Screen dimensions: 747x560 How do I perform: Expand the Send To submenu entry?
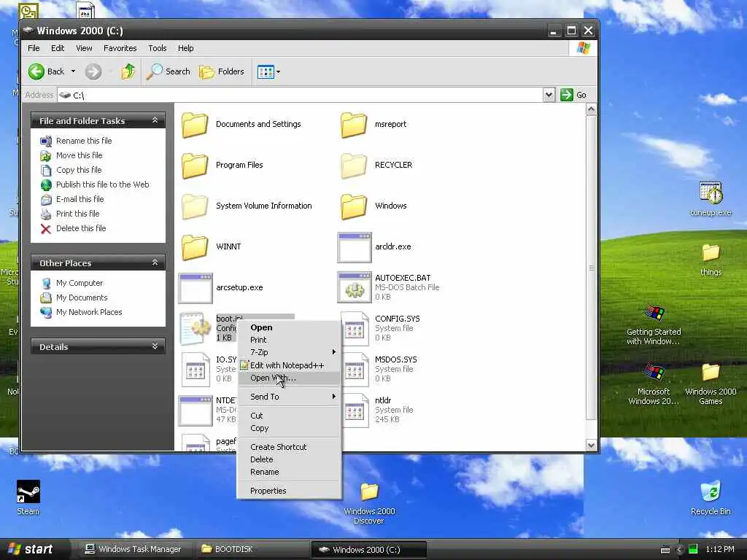(x=289, y=397)
